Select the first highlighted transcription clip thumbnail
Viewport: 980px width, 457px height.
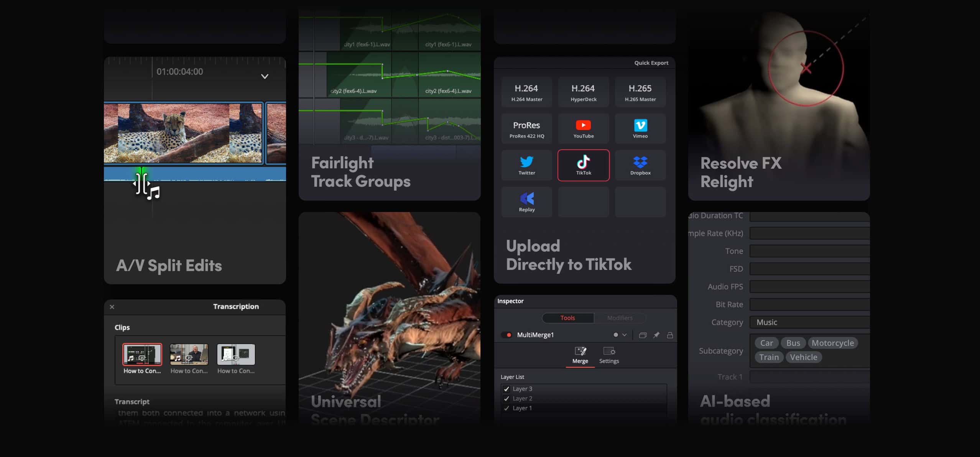[x=142, y=354]
